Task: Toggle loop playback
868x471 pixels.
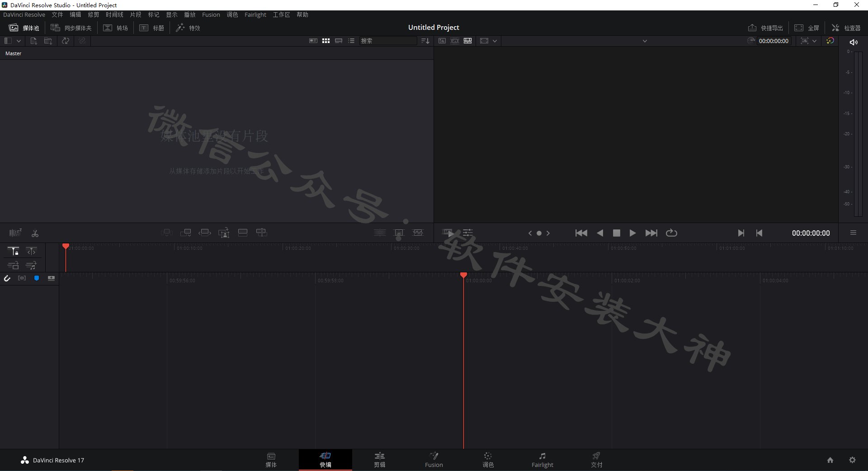Action: pyautogui.click(x=672, y=233)
